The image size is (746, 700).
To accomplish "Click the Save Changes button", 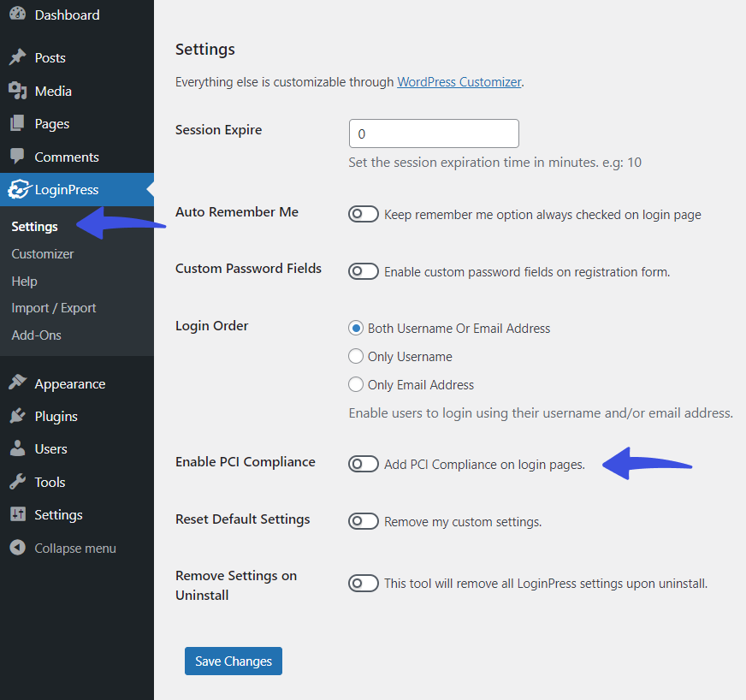I will pos(234,661).
